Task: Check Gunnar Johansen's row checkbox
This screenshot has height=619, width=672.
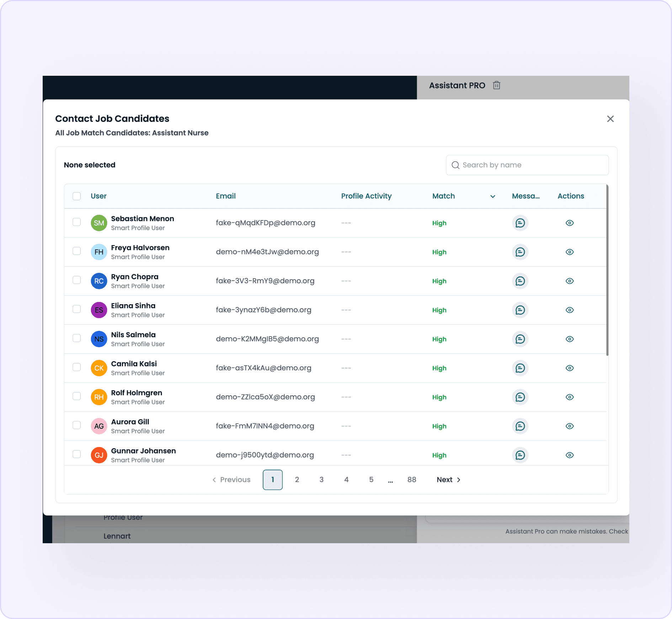Action: click(76, 454)
